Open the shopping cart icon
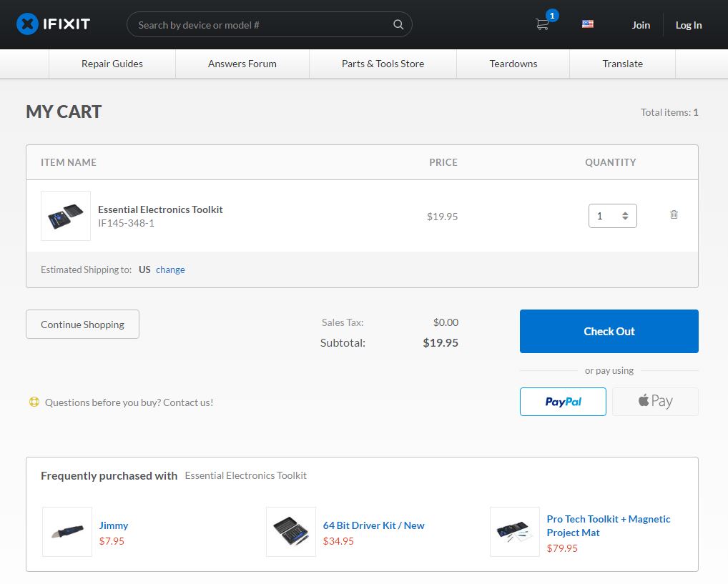728x584 pixels. pos(543,24)
